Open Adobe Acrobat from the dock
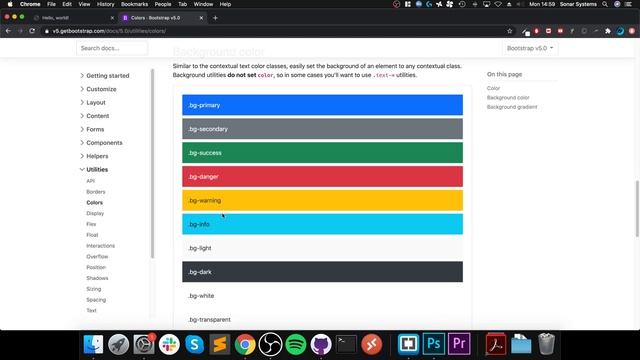The image size is (640, 360). [x=496, y=344]
